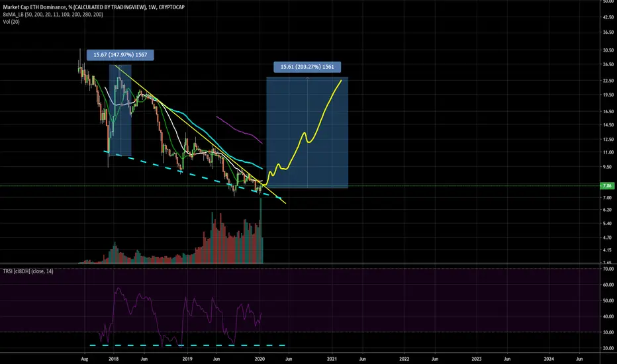Select the Vol (20) indicator legend
The image size is (617, 364).
click(11, 22)
